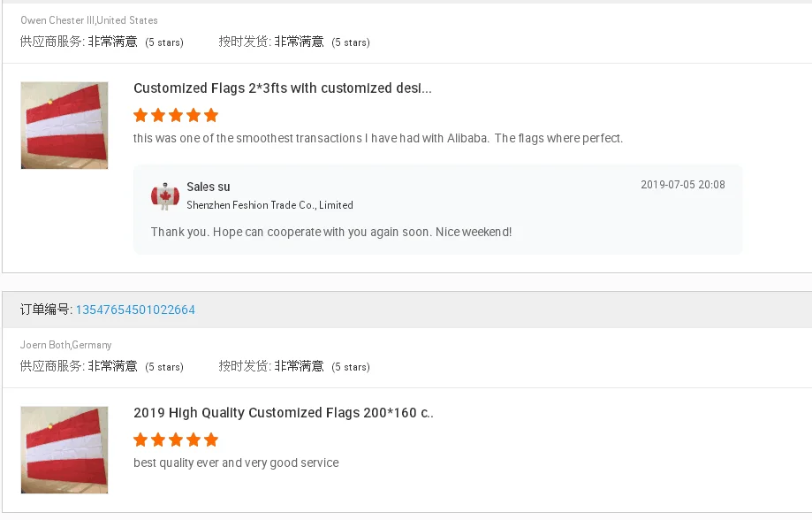Click the first star of the Customized Flags 2*3fts rating
This screenshot has height=520, width=812.
click(x=140, y=115)
